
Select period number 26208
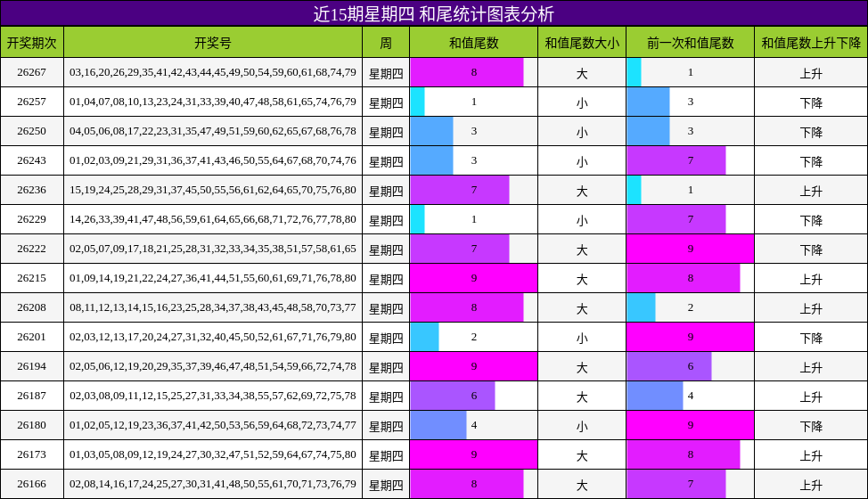coord(31,307)
